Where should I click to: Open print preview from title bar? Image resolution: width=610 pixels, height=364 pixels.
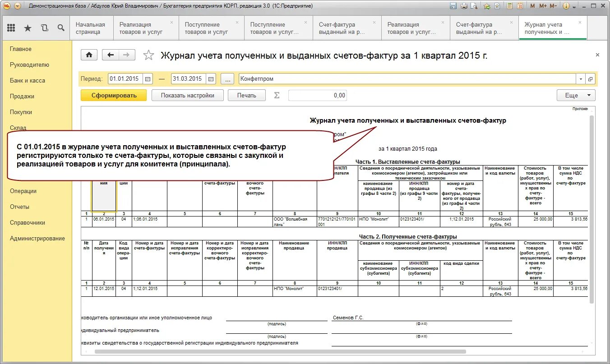point(475,6)
